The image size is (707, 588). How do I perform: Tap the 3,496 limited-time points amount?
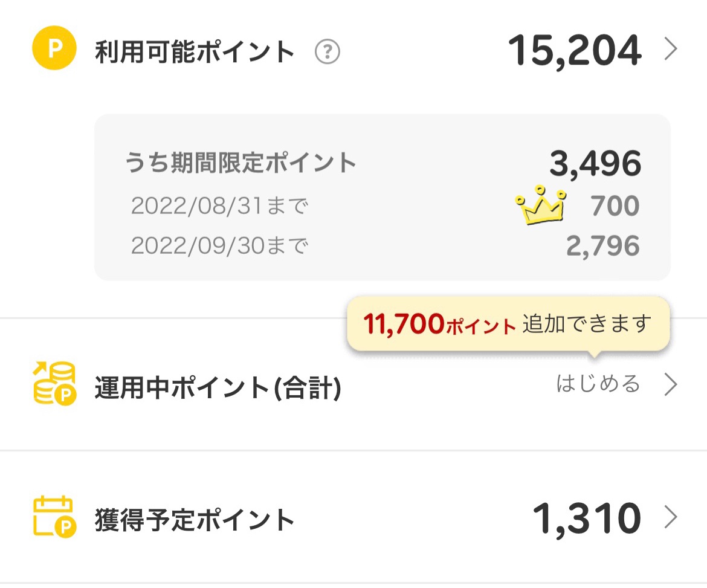coord(595,163)
